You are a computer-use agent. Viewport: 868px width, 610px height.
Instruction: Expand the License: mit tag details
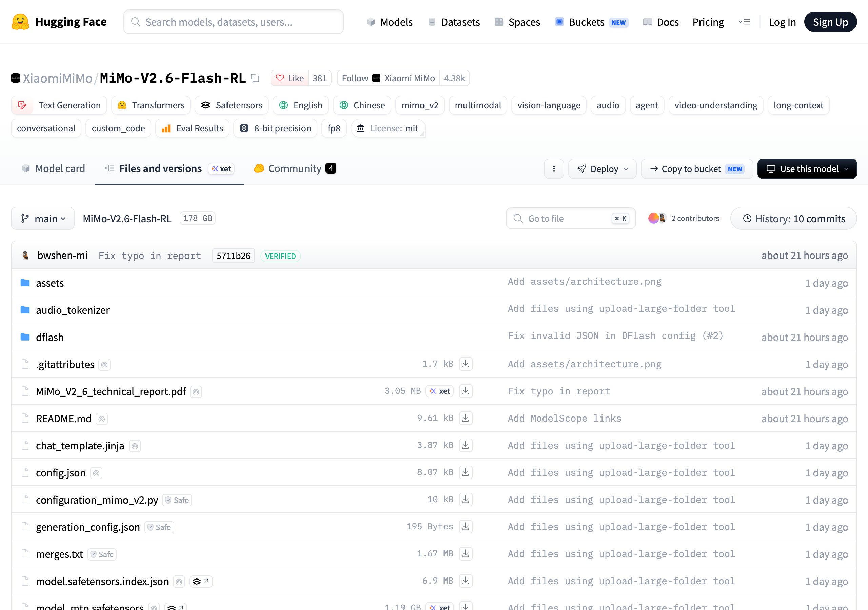[x=388, y=128]
